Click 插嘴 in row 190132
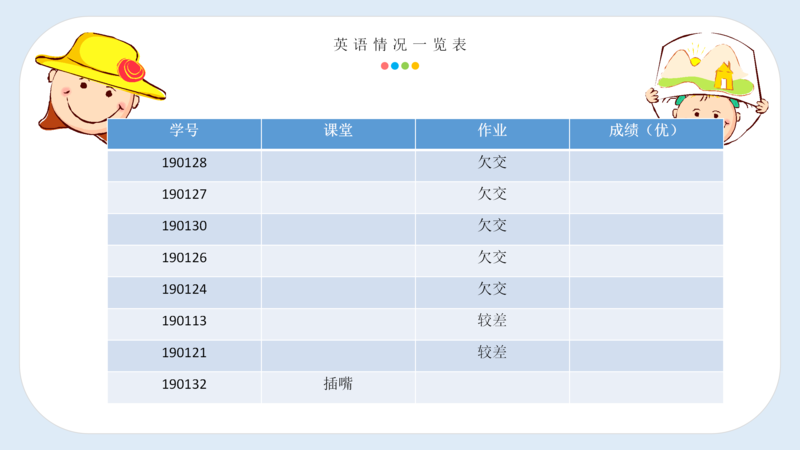The width and height of the screenshot is (800, 450). pyautogui.click(x=338, y=384)
